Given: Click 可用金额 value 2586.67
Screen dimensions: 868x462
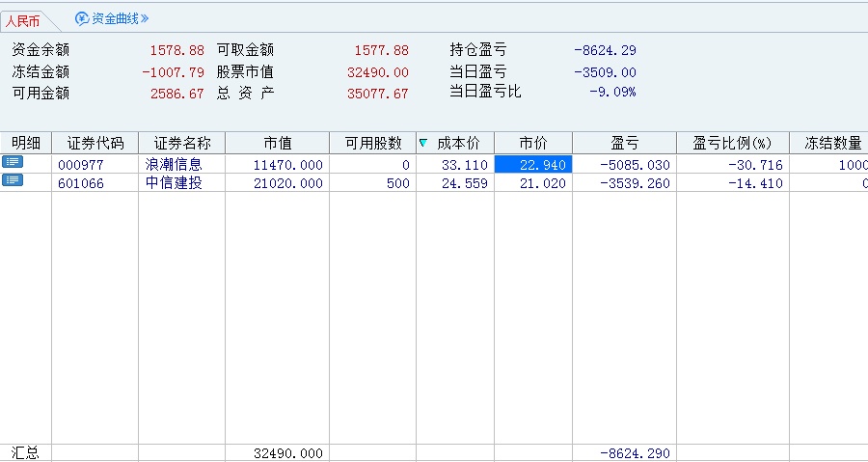Looking at the screenshot, I should [x=177, y=94].
